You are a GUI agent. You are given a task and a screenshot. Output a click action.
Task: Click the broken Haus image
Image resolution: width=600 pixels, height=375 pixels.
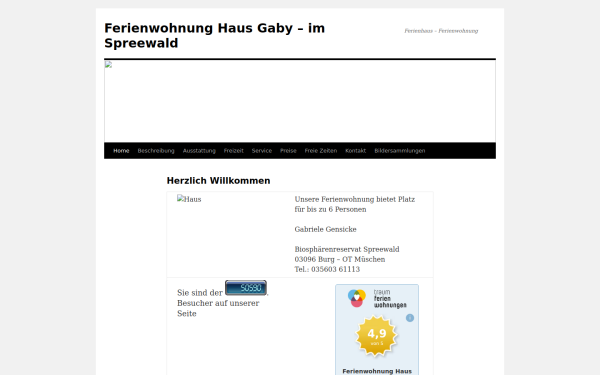189,199
